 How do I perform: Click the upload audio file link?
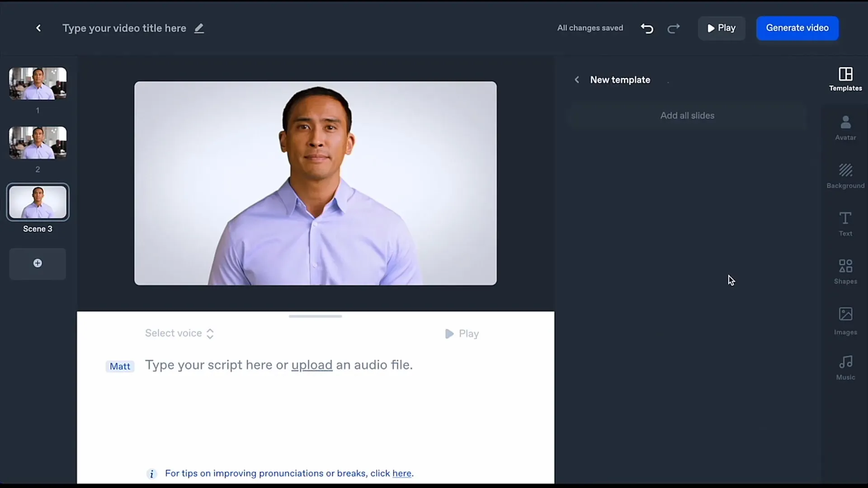pyautogui.click(x=311, y=365)
